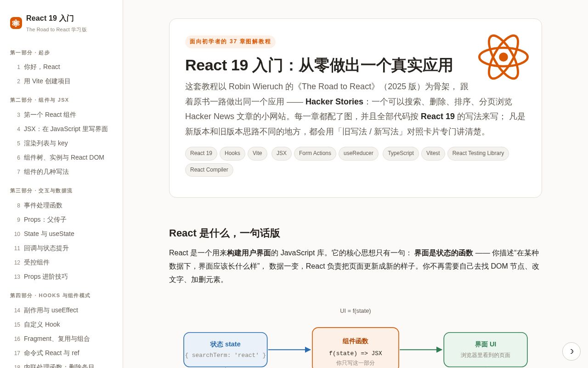
Task: Click the 组件函数 diagram box
Action: tap(356, 348)
